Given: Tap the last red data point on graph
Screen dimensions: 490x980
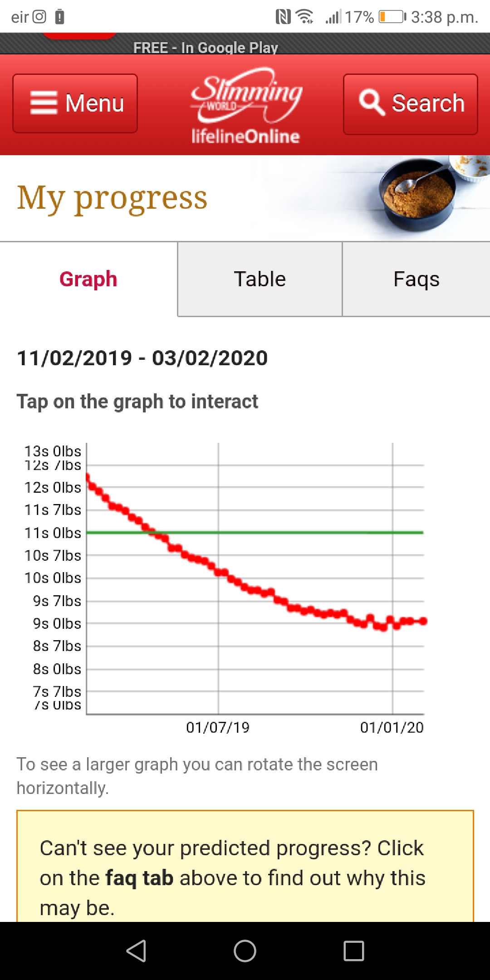Looking at the screenshot, I should (423, 621).
